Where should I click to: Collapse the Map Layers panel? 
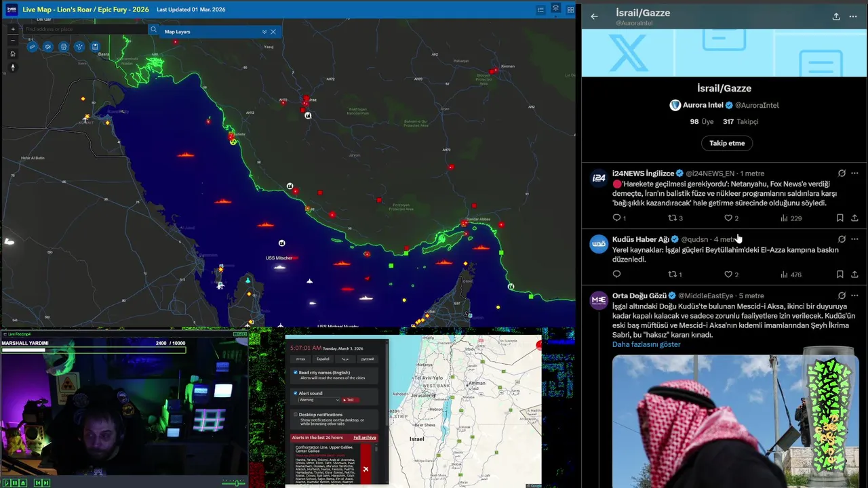point(264,32)
